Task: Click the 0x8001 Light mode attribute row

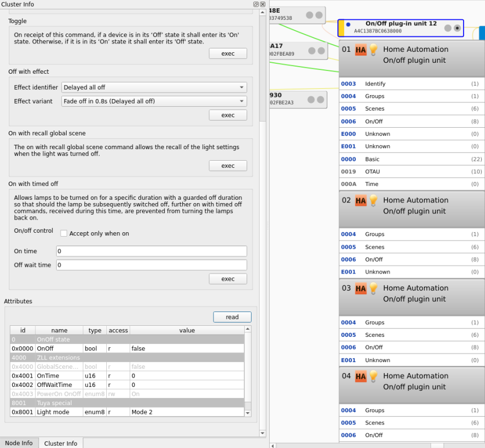Action: coord(127,412)
